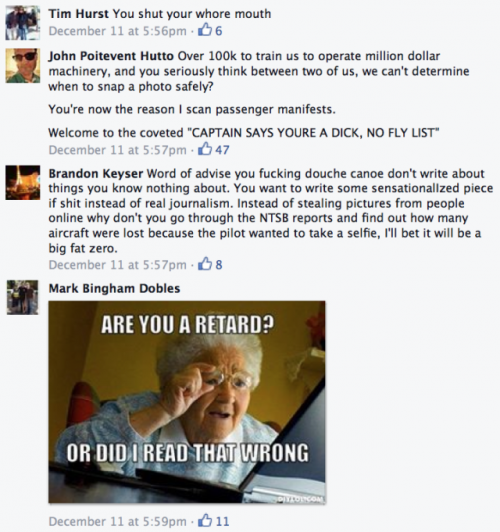
Task: Click the like thumb under the grandma meme
Action: [205, 520]
